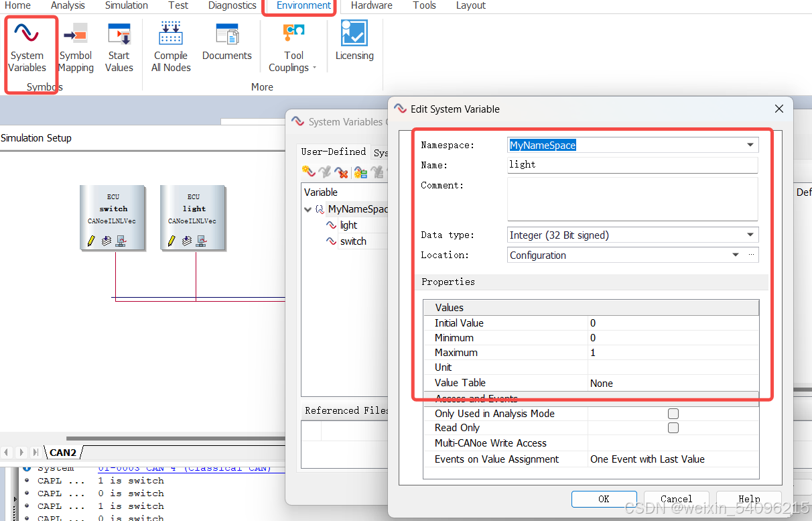Click the pencil edit icon on switch ECU
812x521 pixels.
(91, 240)
